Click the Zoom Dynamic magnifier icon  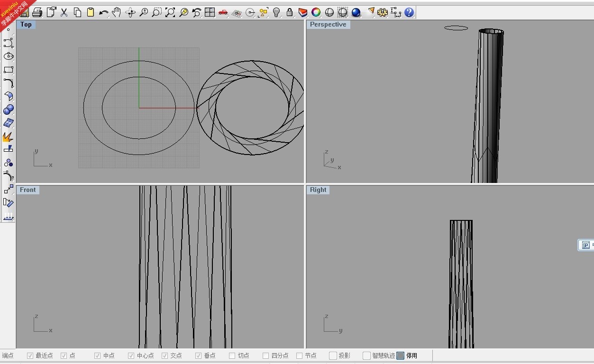tap(144, 13)
